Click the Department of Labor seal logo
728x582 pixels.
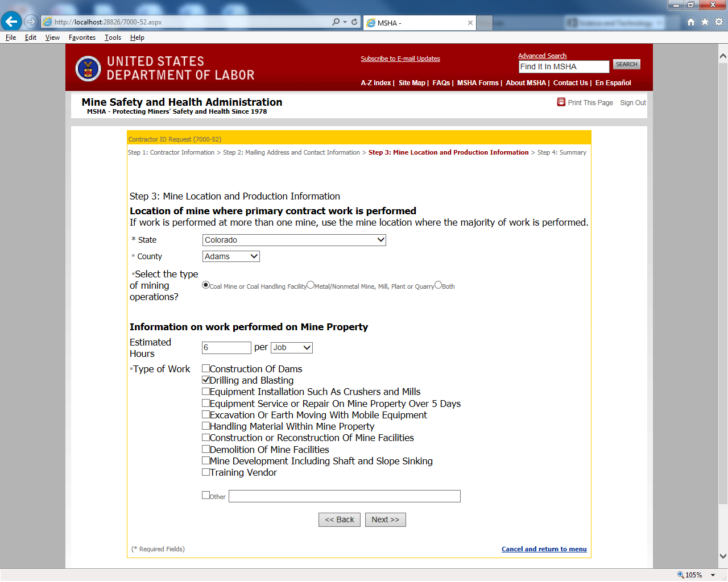tap(88, 69)
